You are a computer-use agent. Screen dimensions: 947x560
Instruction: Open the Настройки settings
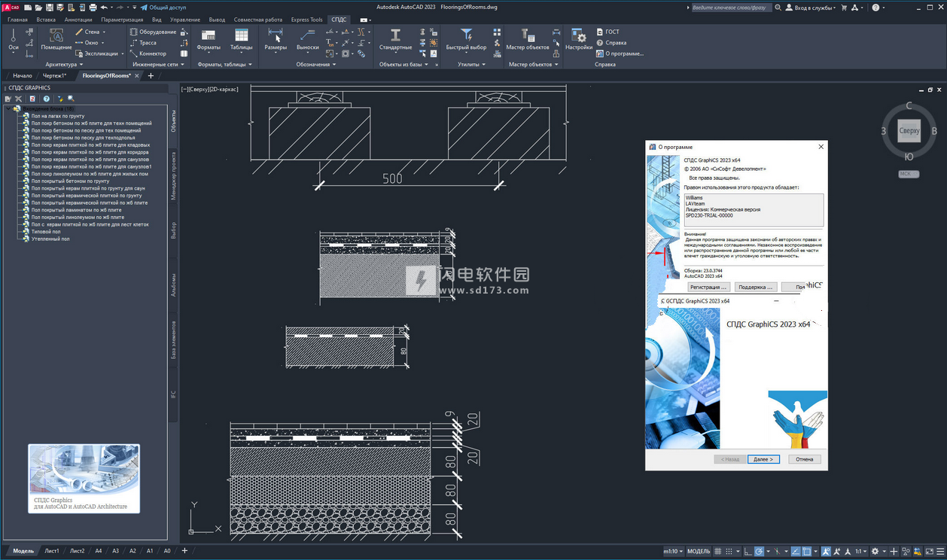point(579,40)
